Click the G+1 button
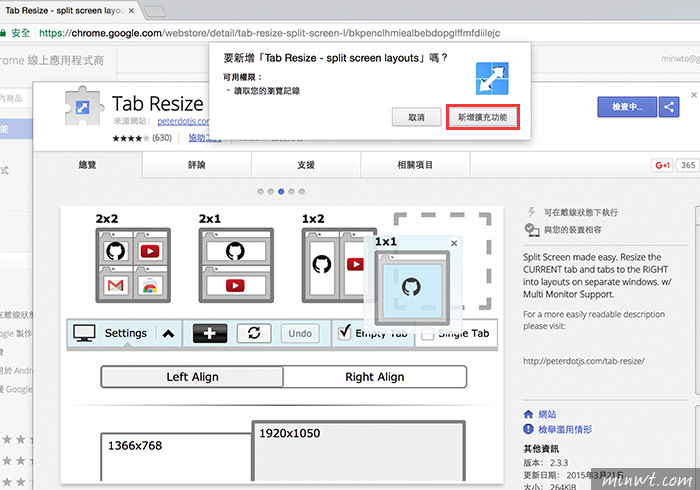The height and width of the screenshot is (490, 700). [x=662, y=165]
